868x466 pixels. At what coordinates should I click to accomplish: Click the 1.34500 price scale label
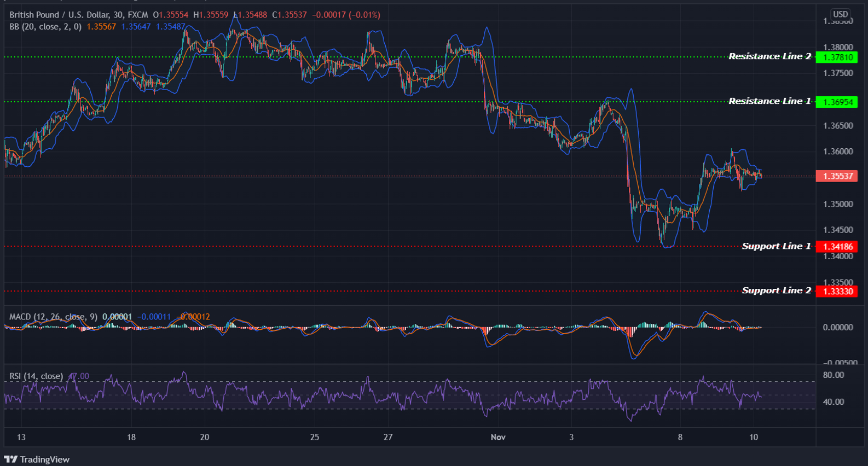(838, 230)
